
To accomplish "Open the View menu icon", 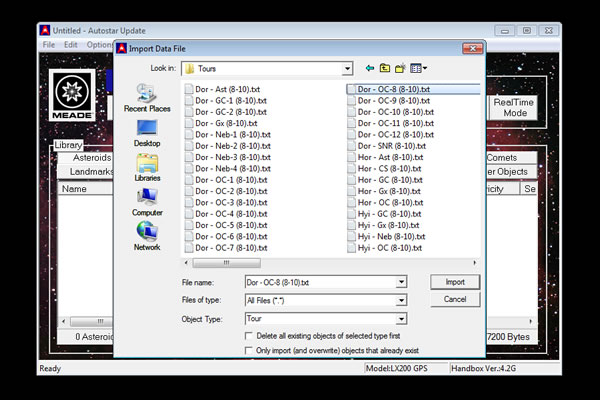I will 418,68.
